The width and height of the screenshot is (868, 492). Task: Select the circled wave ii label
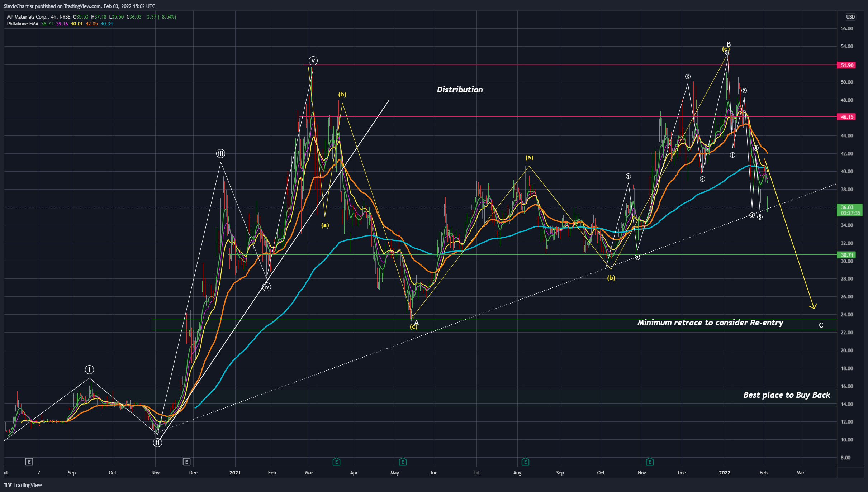point(157,443)
